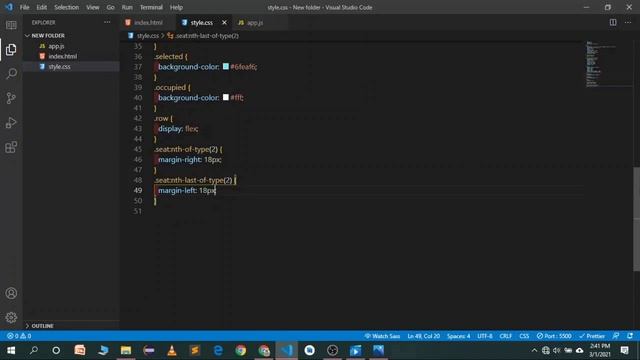Viewport: 640px width, 360px height.
Task: Click line number 51 in gutter
Action: click(138, 211)
